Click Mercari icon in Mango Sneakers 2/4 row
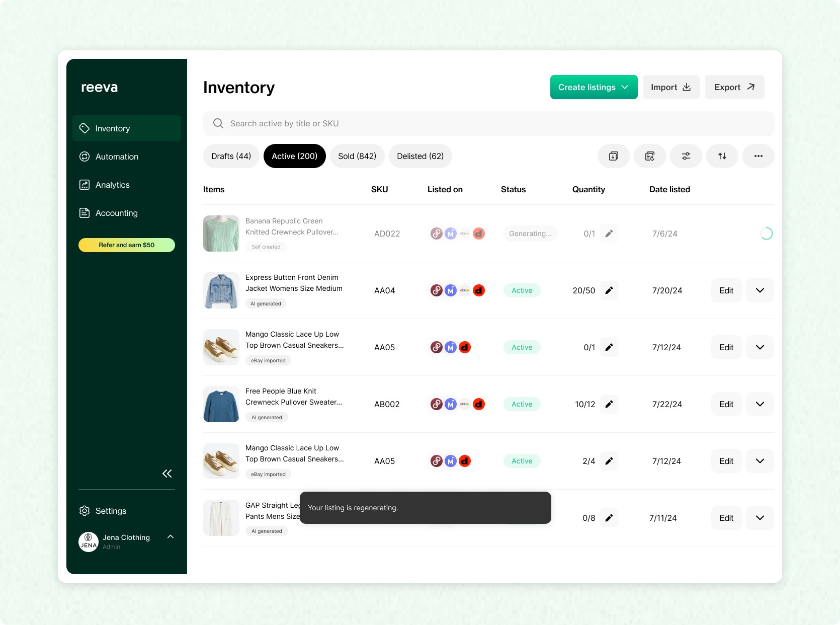 coord(451,461)
